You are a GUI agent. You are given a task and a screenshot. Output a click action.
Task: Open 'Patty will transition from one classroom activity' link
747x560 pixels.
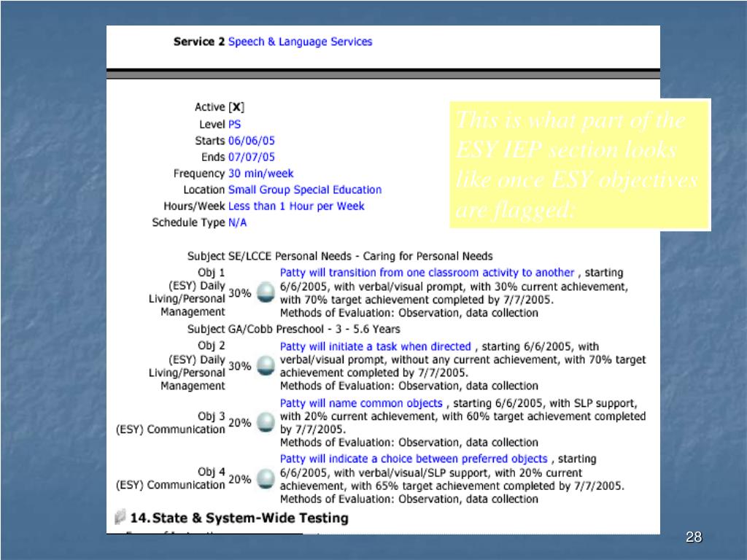coord(427,273)
